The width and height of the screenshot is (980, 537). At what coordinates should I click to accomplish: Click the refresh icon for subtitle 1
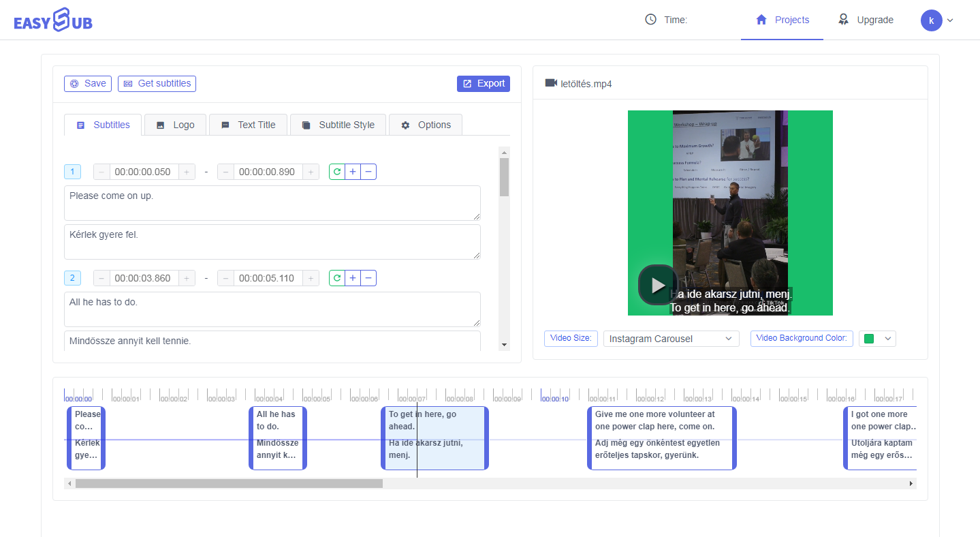337,172
